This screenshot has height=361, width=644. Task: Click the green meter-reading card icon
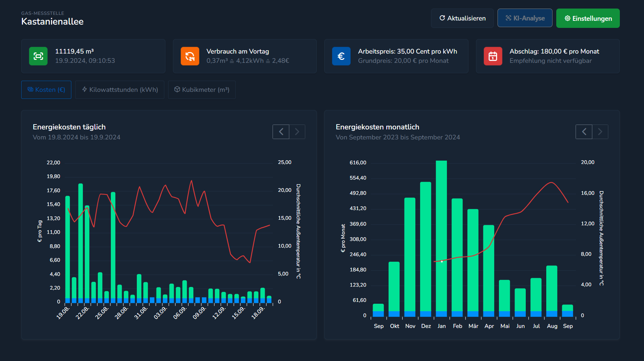tap(38, 56)
